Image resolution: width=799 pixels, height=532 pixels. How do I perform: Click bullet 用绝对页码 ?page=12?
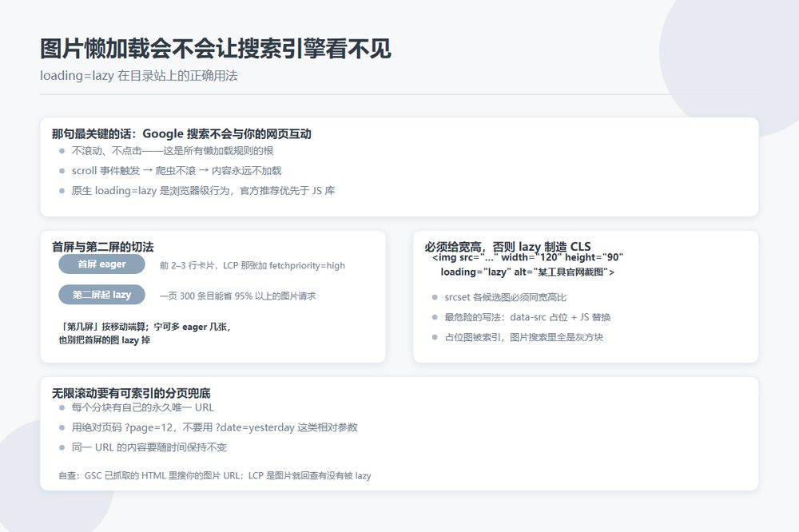tap(214, 427)
